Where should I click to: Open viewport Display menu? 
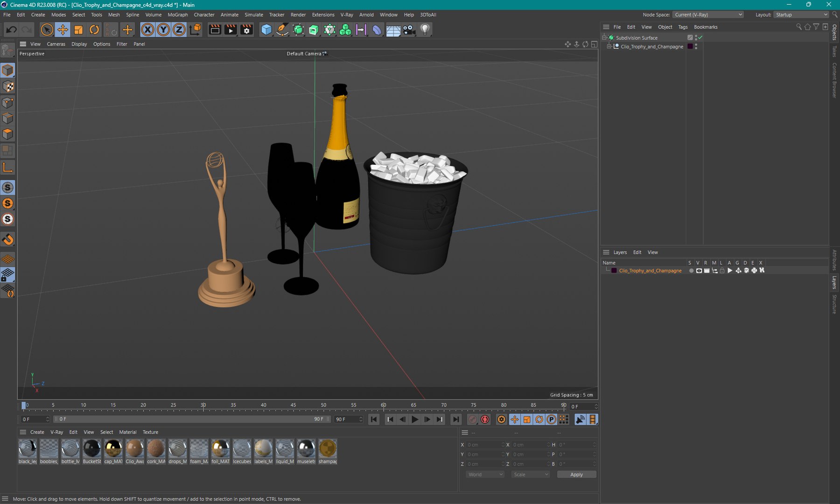click(79, 44)
